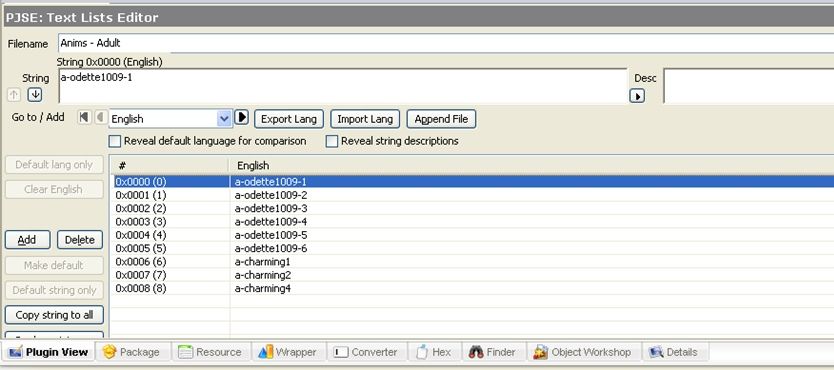Click the down arrow under String label
The height and width of the screenshot is (370, 834).
(x=35, y=95)
